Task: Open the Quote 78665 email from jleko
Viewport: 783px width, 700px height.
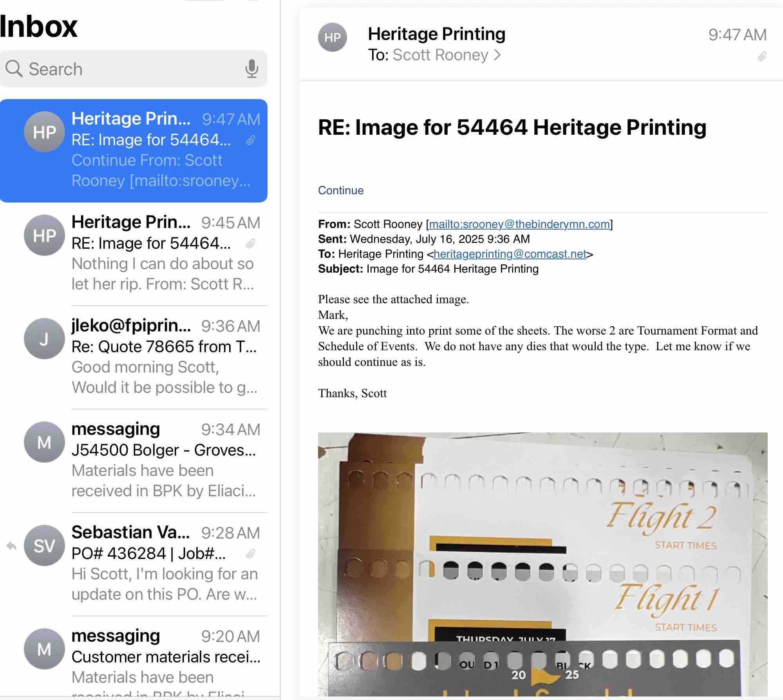Action: [x=165, y=357]
